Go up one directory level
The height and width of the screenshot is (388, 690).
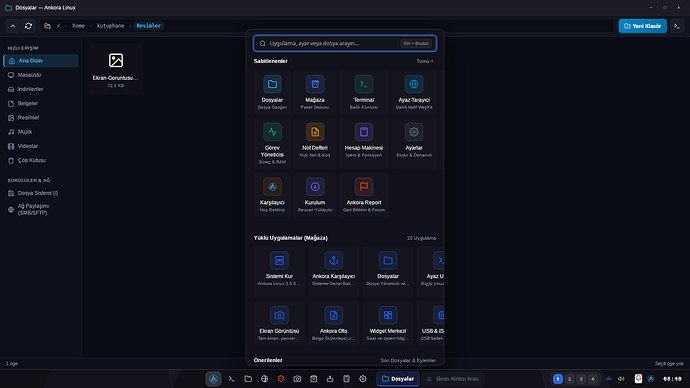click(x=13, y=26)
